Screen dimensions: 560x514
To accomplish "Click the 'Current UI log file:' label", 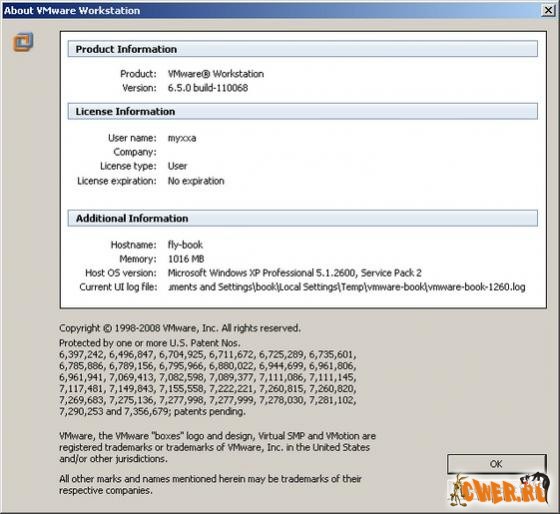I will 118,287.
